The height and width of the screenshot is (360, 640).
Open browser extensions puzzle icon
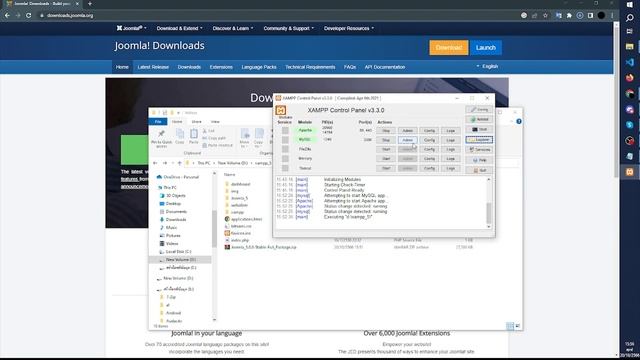coord(569,16)
